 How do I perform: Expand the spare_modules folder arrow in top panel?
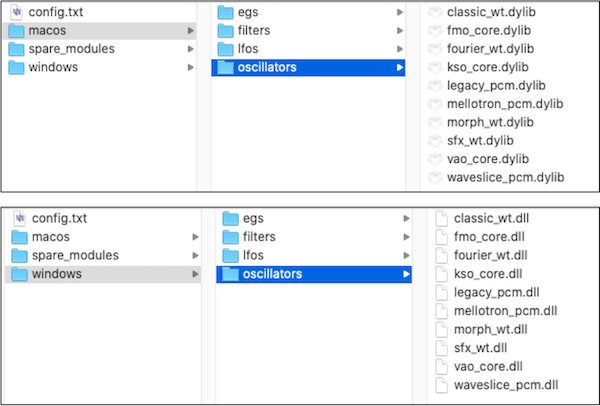point(190,49)
